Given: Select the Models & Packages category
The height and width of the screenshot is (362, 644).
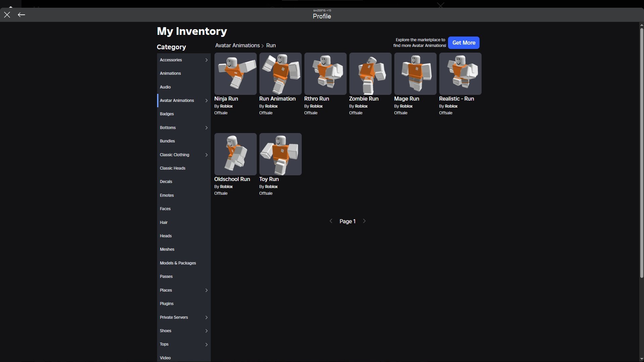Looking at the screenshot, I should tap(184, 263).
